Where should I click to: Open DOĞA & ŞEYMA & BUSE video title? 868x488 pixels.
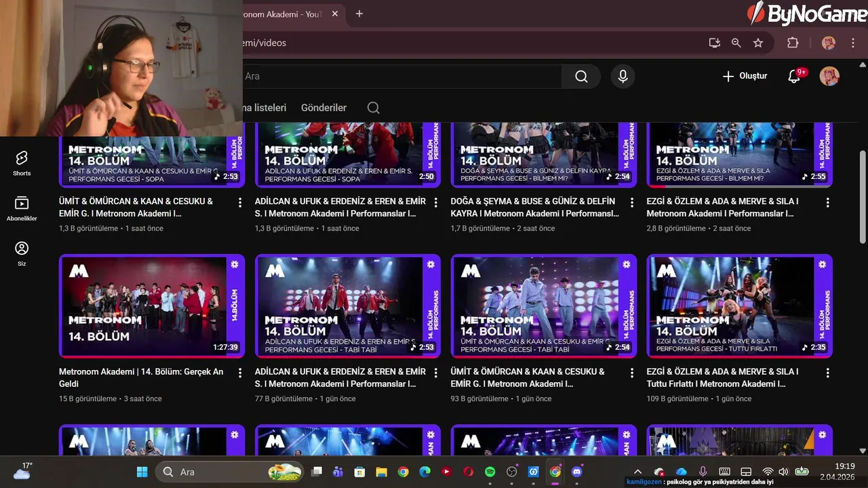click(535, 207)
